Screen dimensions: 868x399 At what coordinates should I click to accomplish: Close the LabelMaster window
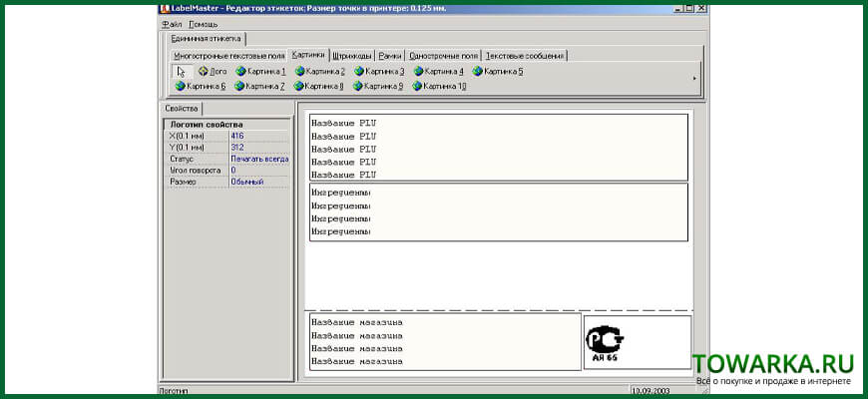(x=701, y=8)
